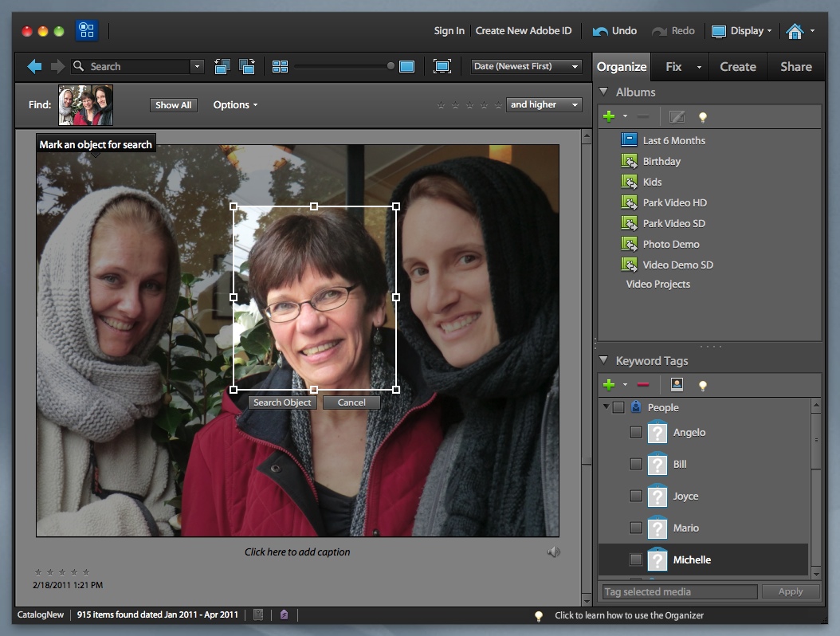Switch to the Create tab

737,67
